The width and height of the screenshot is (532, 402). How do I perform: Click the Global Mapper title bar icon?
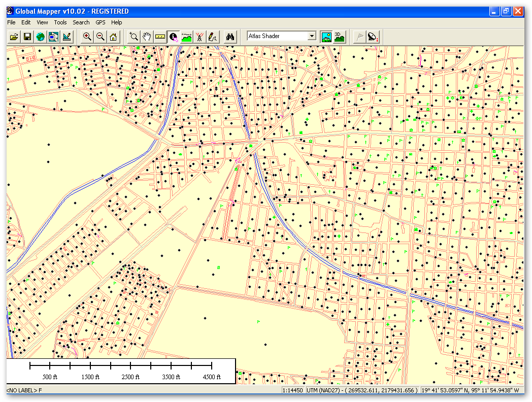(x=10, y=11)
